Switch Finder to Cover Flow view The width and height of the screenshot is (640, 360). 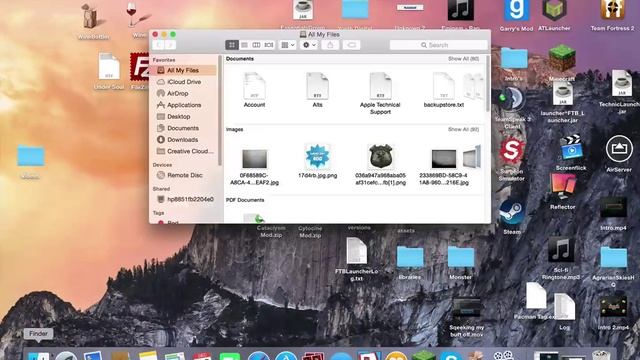269,45
